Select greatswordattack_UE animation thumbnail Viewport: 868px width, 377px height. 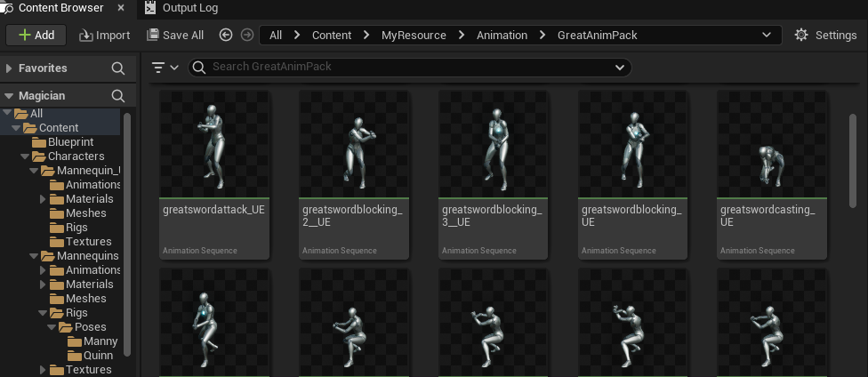[x=214, y=144]
